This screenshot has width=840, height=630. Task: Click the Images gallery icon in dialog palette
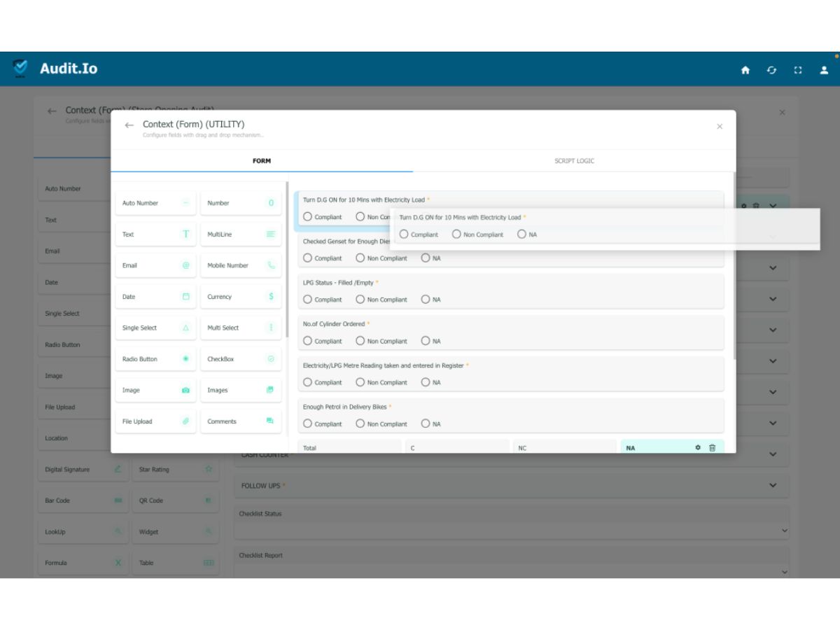tap(270, 390)
